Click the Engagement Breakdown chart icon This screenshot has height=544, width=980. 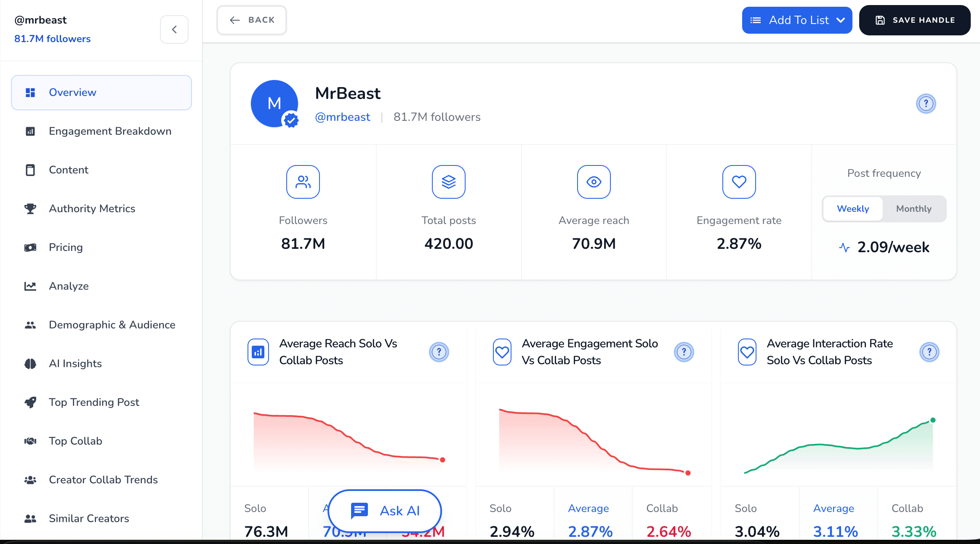pos(30,131)
